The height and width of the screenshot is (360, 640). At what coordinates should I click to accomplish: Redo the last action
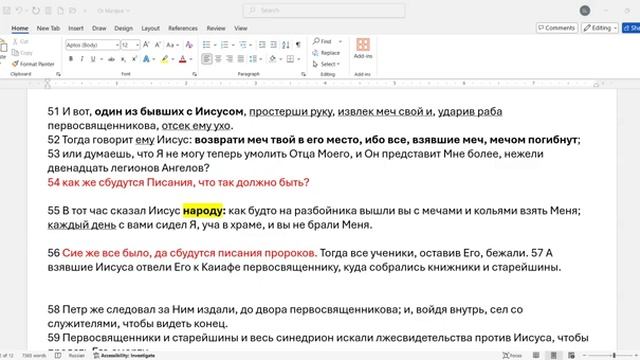coord(36,11)
